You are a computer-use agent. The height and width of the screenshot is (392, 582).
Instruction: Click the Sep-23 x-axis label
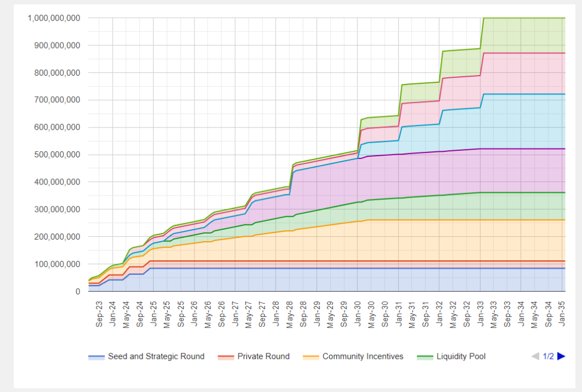99,314
